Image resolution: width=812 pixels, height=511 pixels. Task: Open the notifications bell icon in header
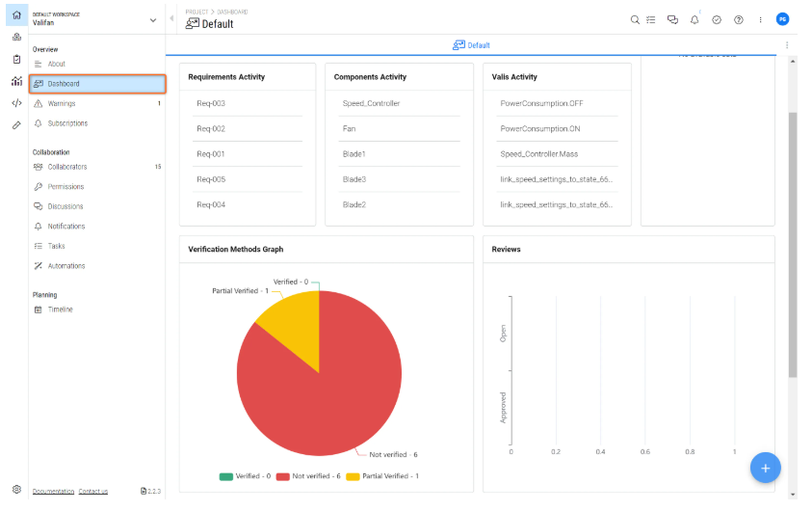(694, 19)
